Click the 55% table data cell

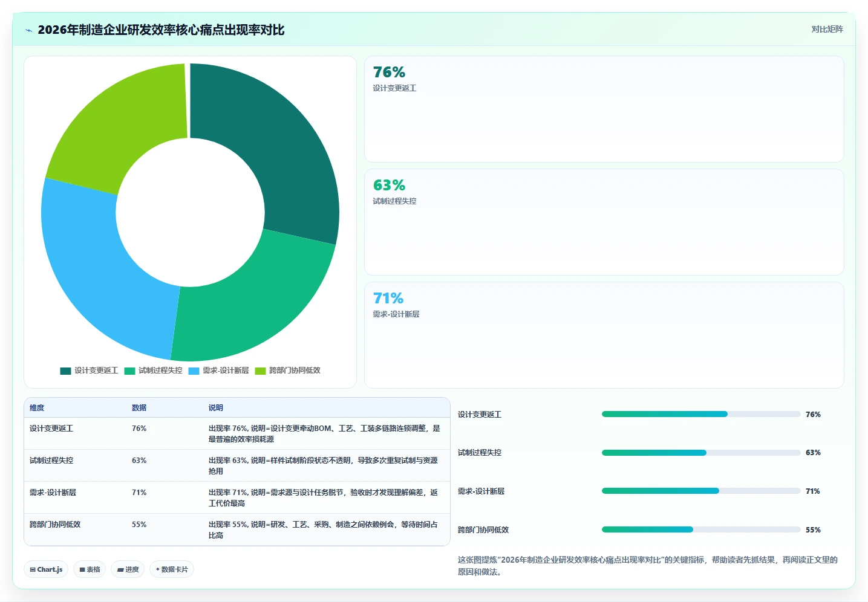[x=139, y=525]
